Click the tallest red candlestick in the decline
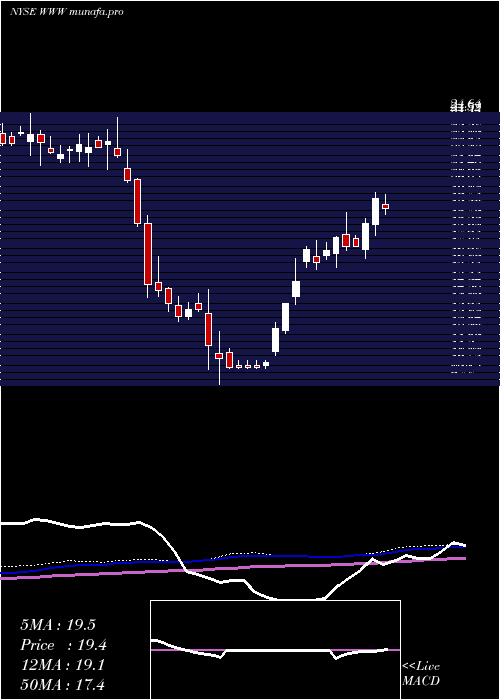Screen dimensions: 500x700 148,254
